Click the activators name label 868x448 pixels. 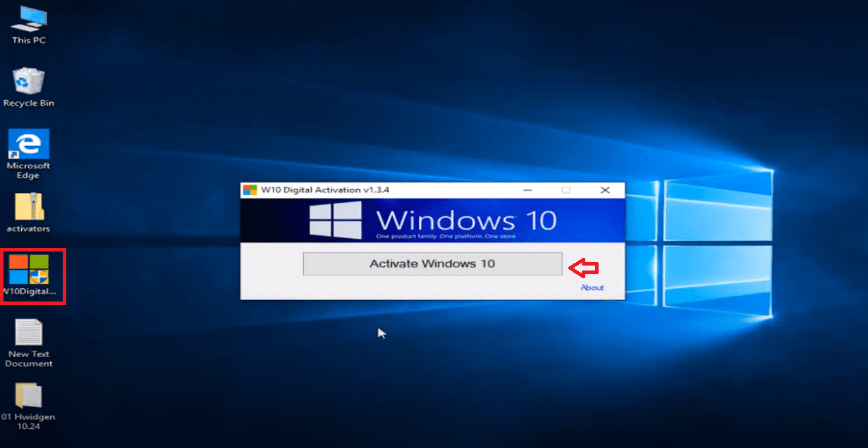click(x=28, y=229)
